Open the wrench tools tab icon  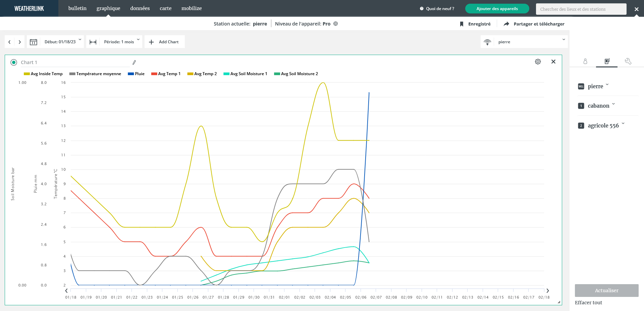pyautogui.click(x=628, y=61)
